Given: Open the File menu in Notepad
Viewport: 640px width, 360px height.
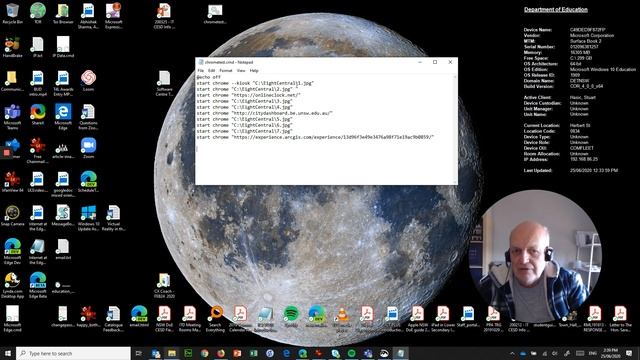Looking at the screenshot, I should (x=200, y=71).
